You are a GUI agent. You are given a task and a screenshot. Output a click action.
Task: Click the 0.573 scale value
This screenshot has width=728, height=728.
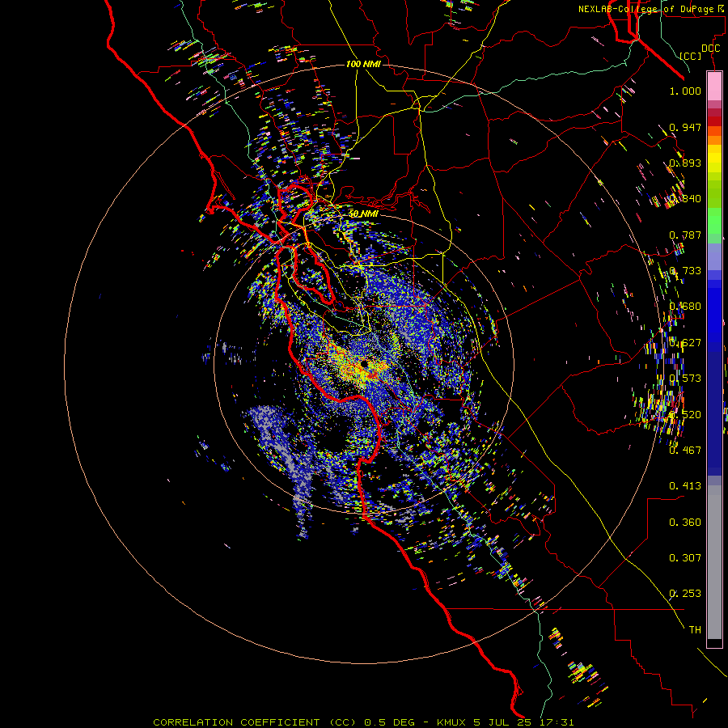[x=685, y=379]
